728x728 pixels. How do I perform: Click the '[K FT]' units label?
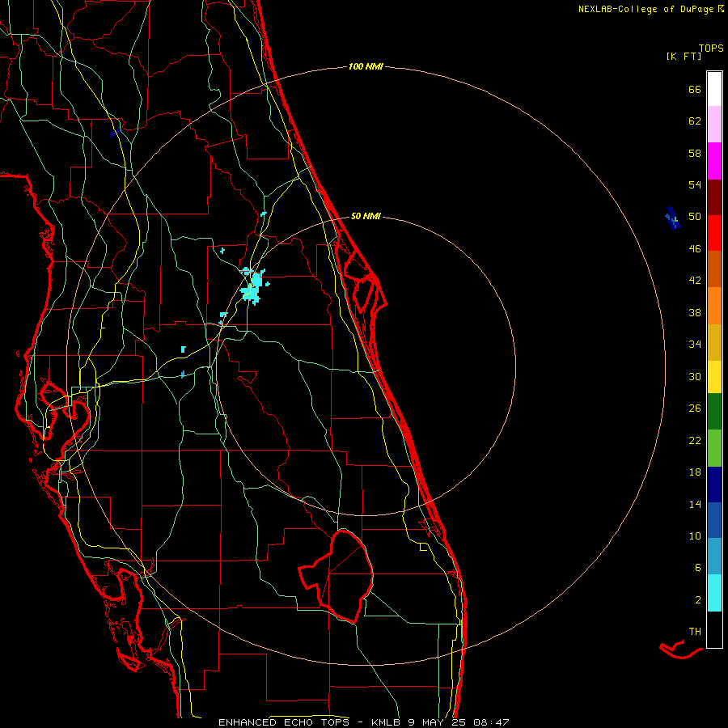[684, 56]
